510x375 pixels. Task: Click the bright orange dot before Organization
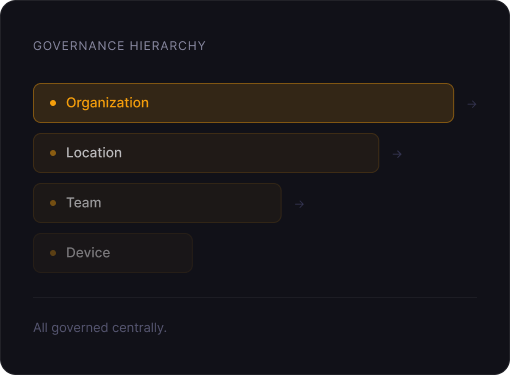(x=53, y=103)
